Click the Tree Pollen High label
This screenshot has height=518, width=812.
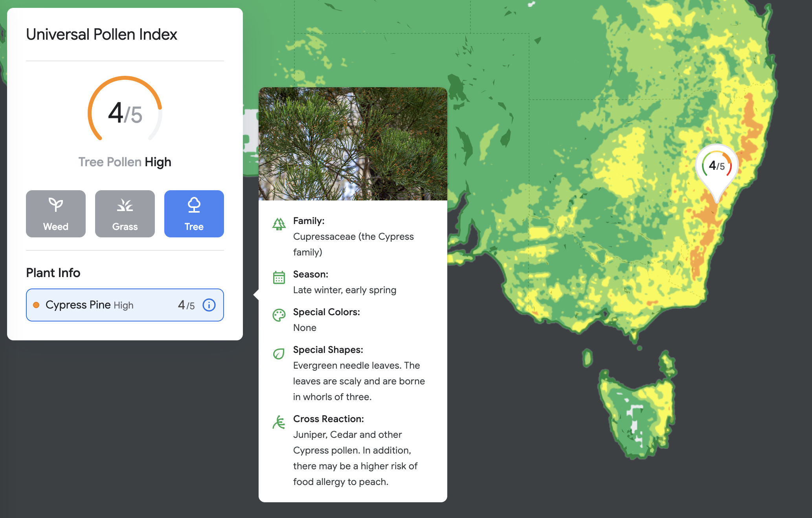(x=125, y=162)
